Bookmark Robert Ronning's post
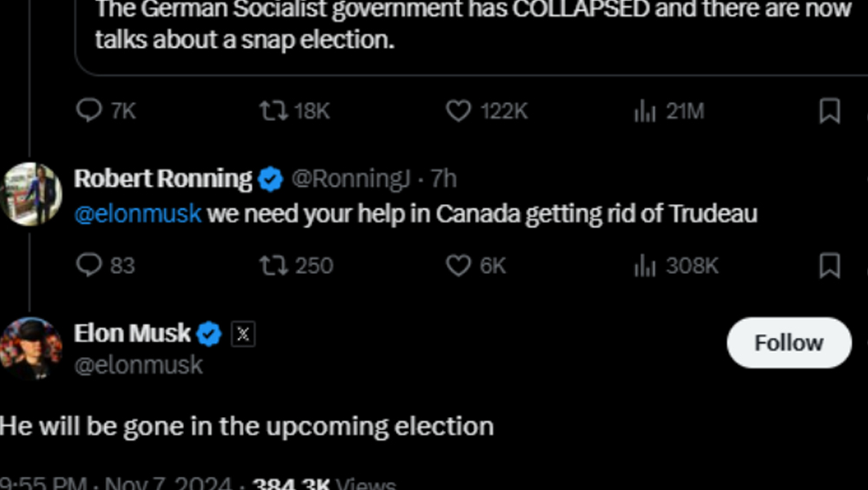868x490 pixels. (x=830, y=265)
